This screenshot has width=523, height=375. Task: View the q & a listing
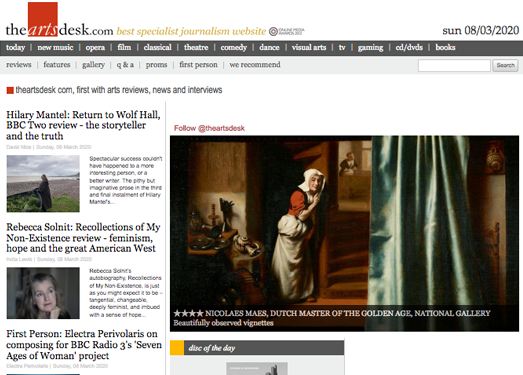tap(125, 65)
